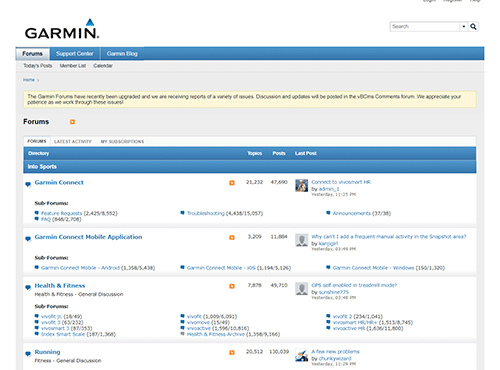Open the vivosmart HR/HR+ sub-forum
Screen dimensions: 500x370
[x=355, y=323]
